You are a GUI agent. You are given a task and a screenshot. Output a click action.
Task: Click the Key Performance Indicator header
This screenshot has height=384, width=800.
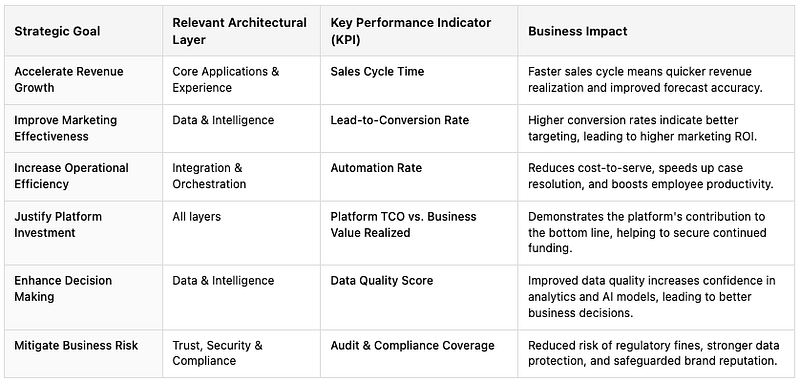411,31
